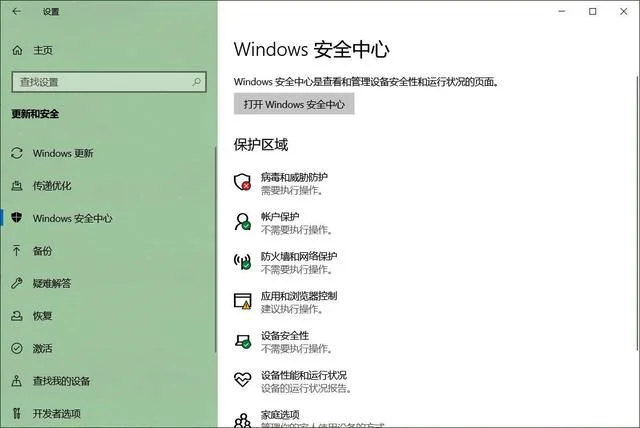Image resolution: width=640 pixels, height=428 pixels.
Task: Click the sidebar vertical scrollbar
Action: pos(216,249)
